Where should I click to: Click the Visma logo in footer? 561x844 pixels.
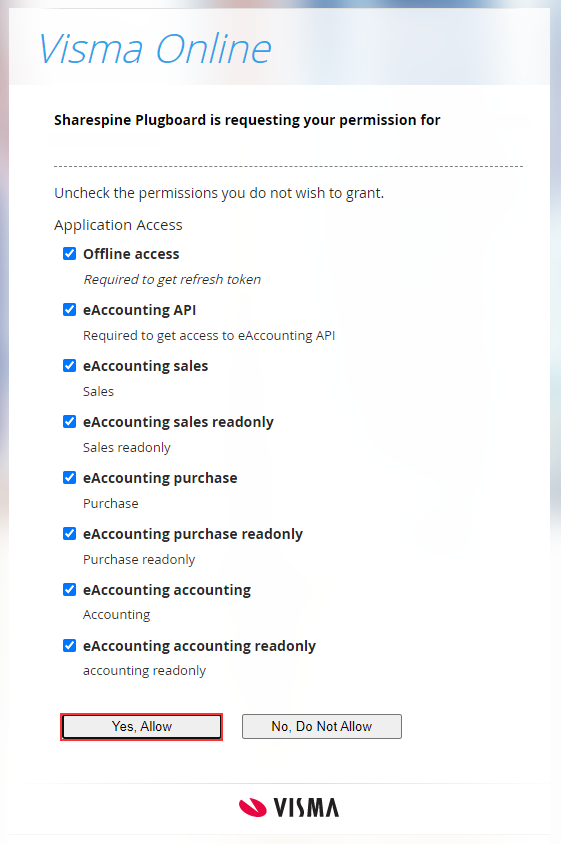tap(289, 807)
